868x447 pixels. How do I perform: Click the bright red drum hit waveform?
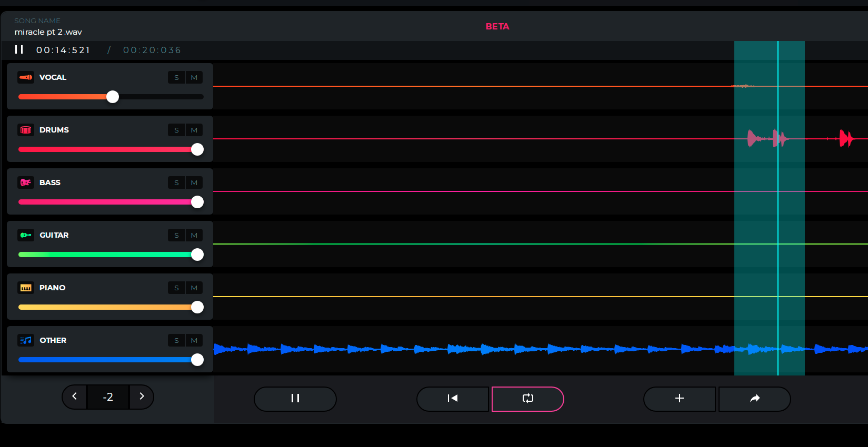pos(846,139)
